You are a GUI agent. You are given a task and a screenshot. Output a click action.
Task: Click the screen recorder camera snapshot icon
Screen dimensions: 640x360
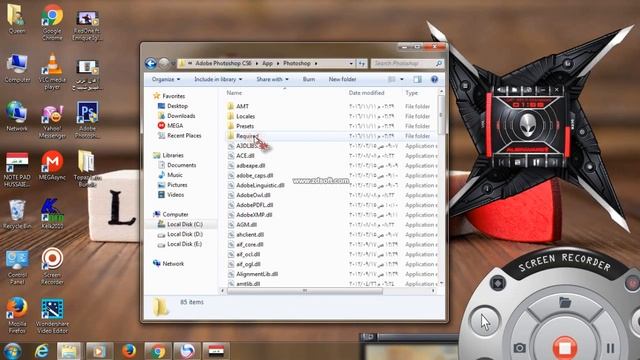(519, 348)
